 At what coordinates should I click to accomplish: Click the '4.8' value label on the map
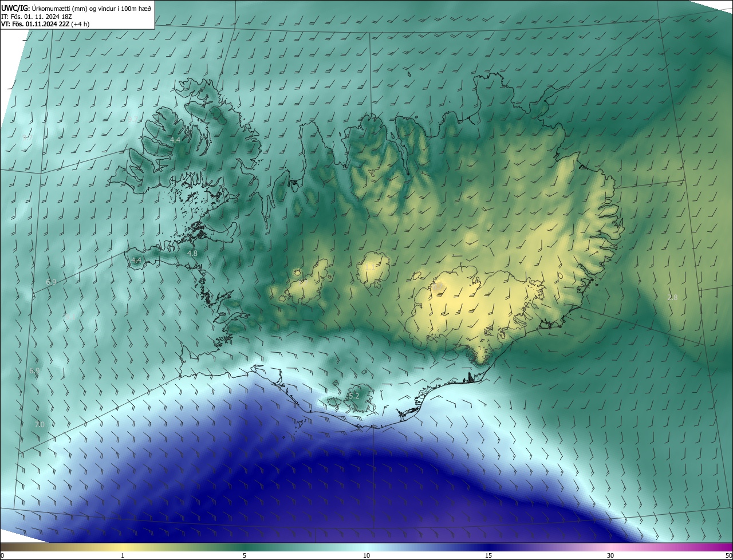[192, 253]
